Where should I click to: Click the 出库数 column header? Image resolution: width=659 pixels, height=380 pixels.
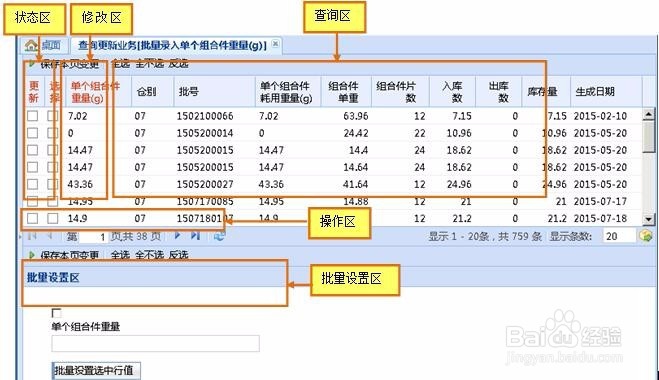coord(498,92)
